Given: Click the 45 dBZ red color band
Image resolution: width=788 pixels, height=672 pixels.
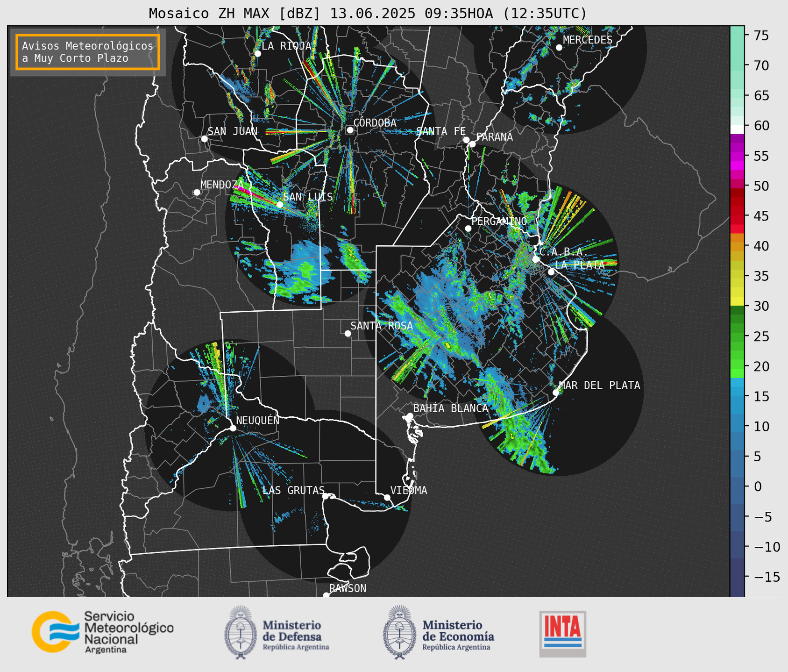Looking at the screenshot, I should pos(737,216).
